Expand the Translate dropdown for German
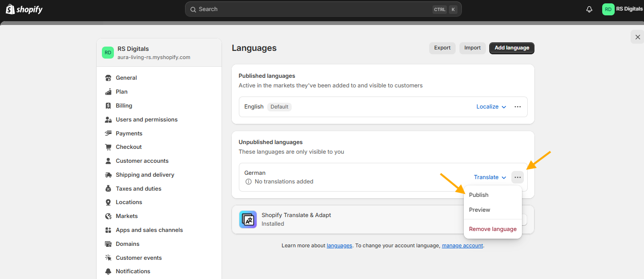 pos(490,177)
